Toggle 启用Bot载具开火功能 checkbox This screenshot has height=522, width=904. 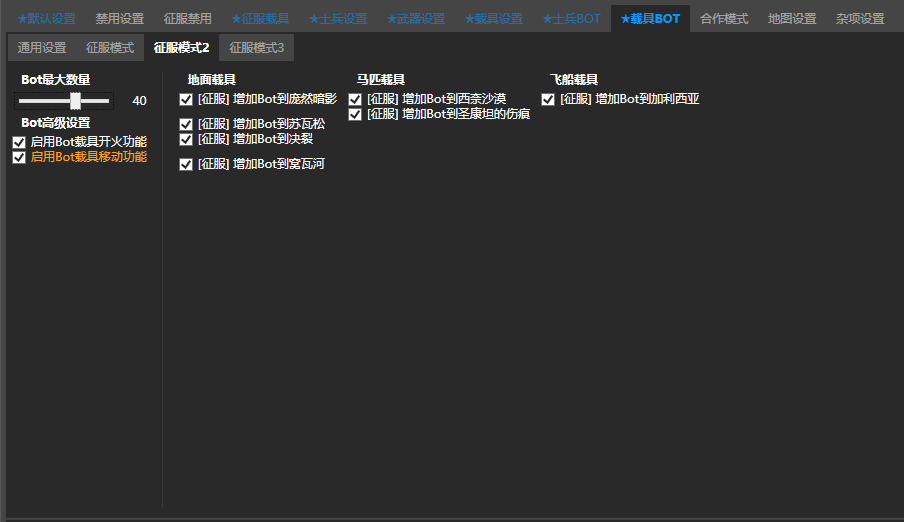(19, 142)
